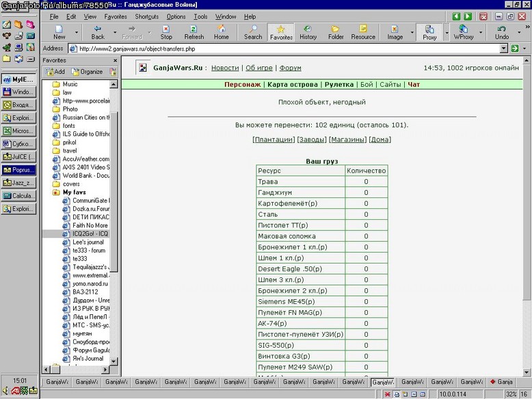Click the WProxy toolbar icon
The image size is (532, 399).
(463, 33)
